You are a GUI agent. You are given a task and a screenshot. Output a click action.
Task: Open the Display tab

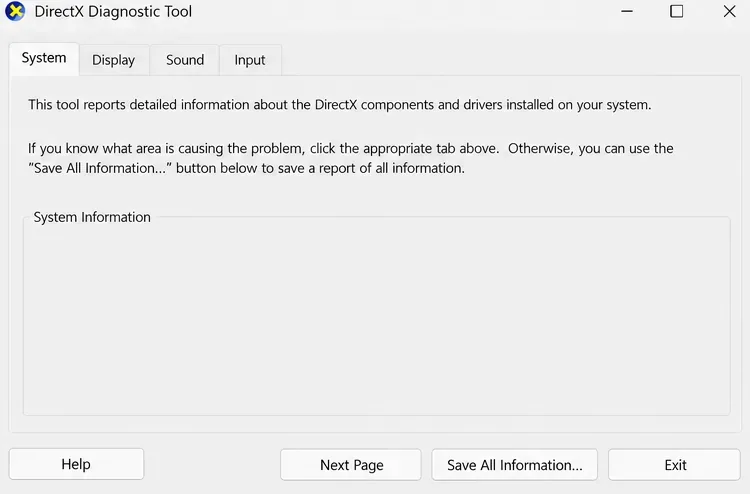coord(114,60)
